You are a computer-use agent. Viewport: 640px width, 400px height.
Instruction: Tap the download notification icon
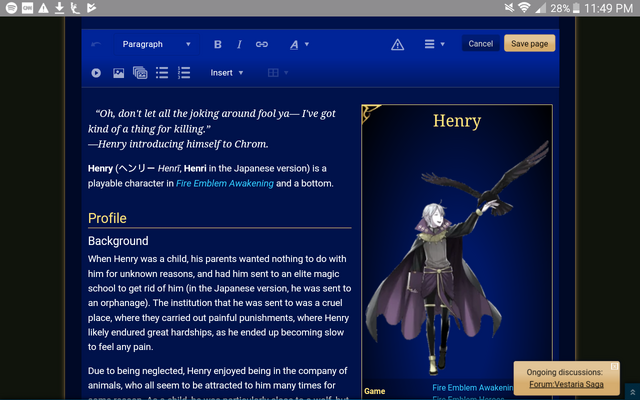click(x=59, y=8)
